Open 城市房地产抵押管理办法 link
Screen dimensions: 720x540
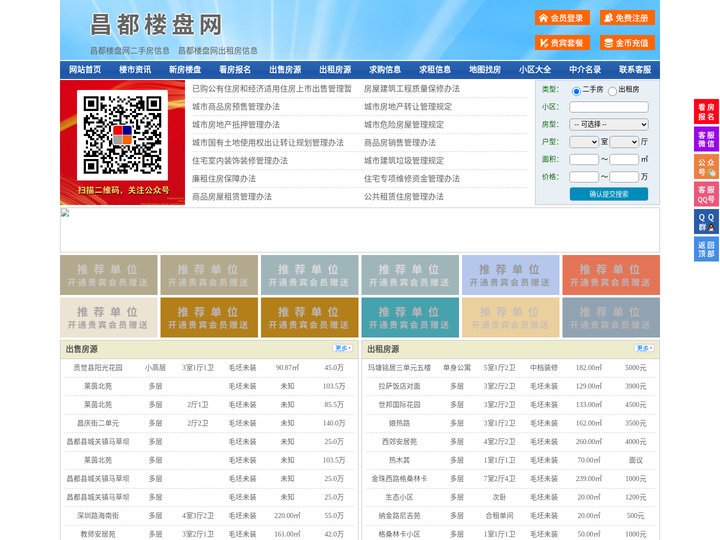(x=236, y=124)
